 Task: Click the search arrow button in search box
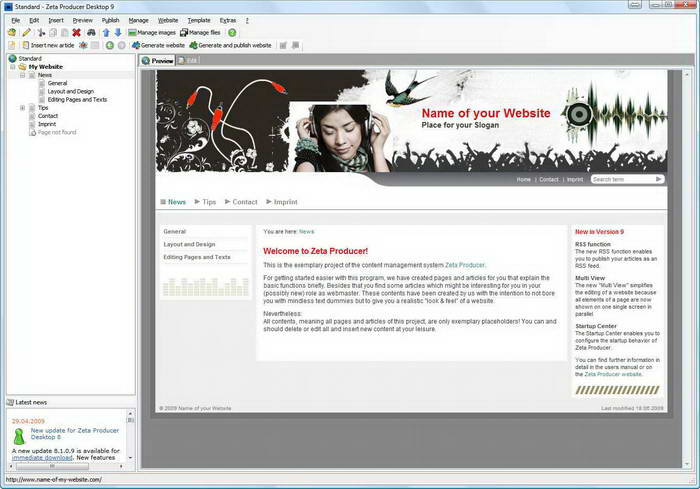(x=658, y=179)
